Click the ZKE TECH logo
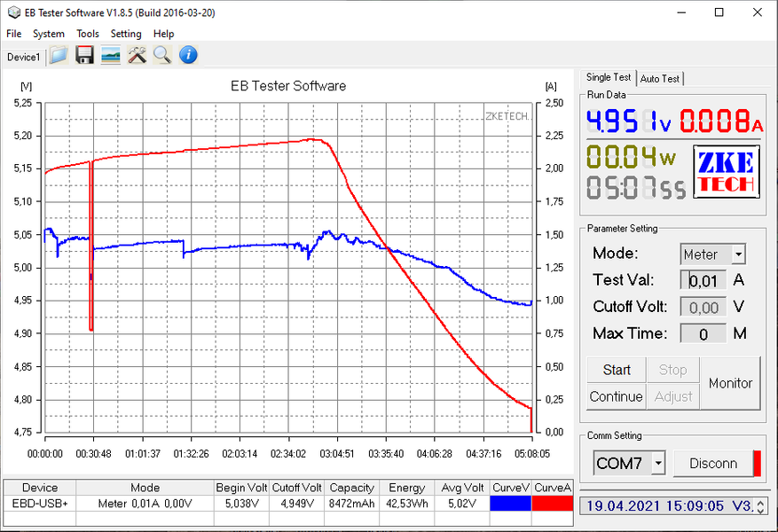 (x=726, y=172)
